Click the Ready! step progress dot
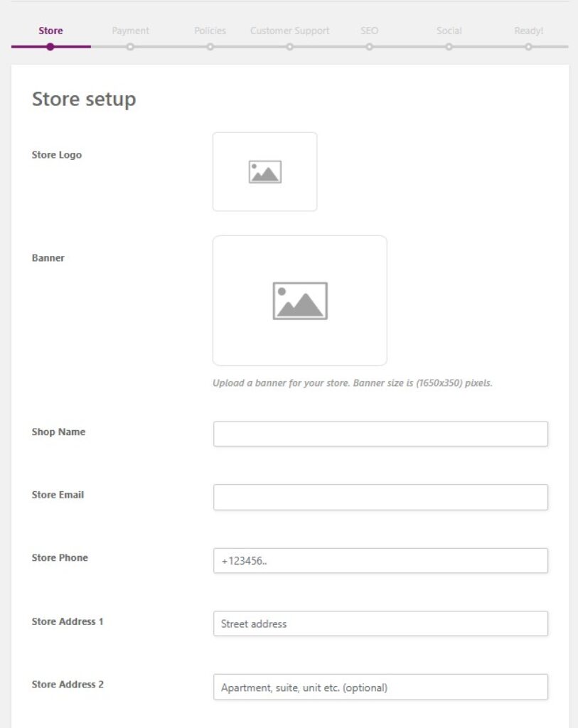This screenshot has width=578, height=728. [528, 47]
